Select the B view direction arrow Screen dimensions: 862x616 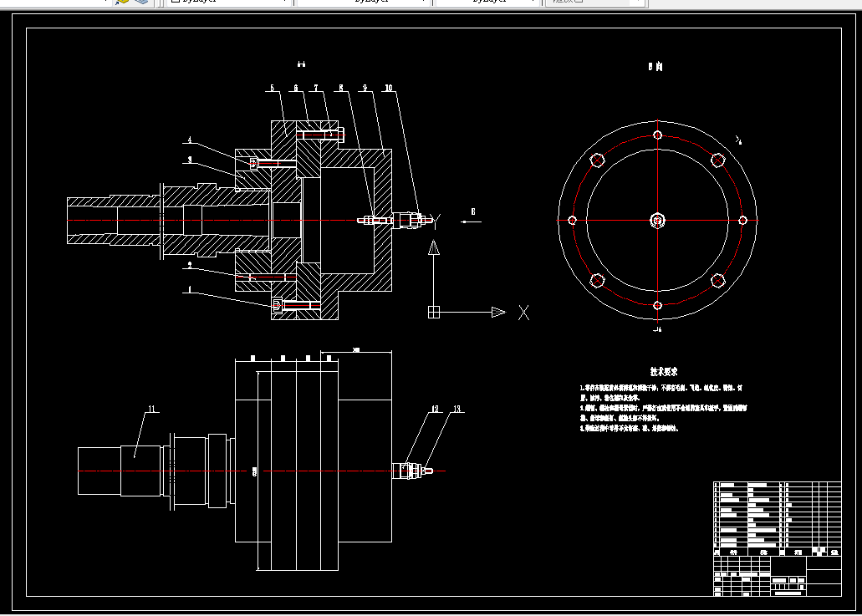coord(471,221)
